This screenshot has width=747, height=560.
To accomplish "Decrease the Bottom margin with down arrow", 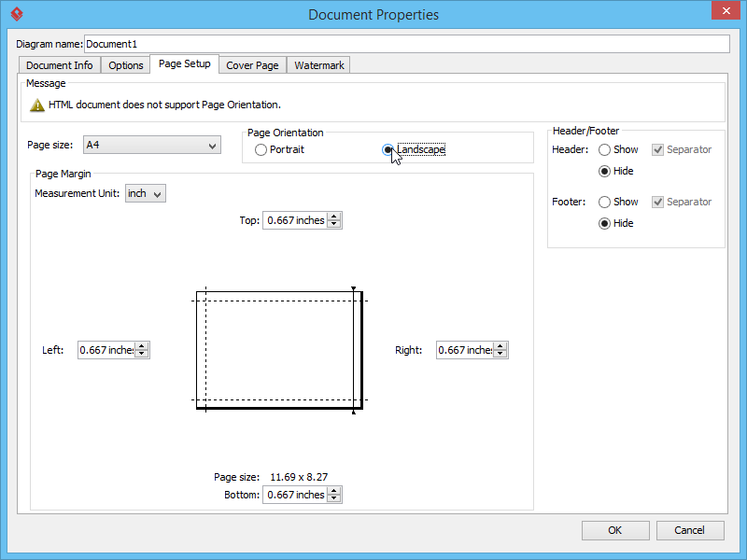I will 334,498.
